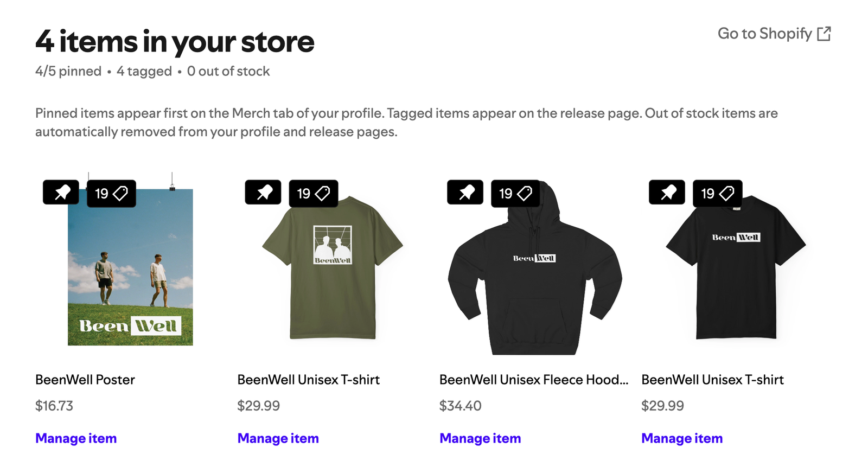Click the tag icon on the black T-shirt badge
The height and width of the screenshot is (473, 868).
(x=726, y=193)
